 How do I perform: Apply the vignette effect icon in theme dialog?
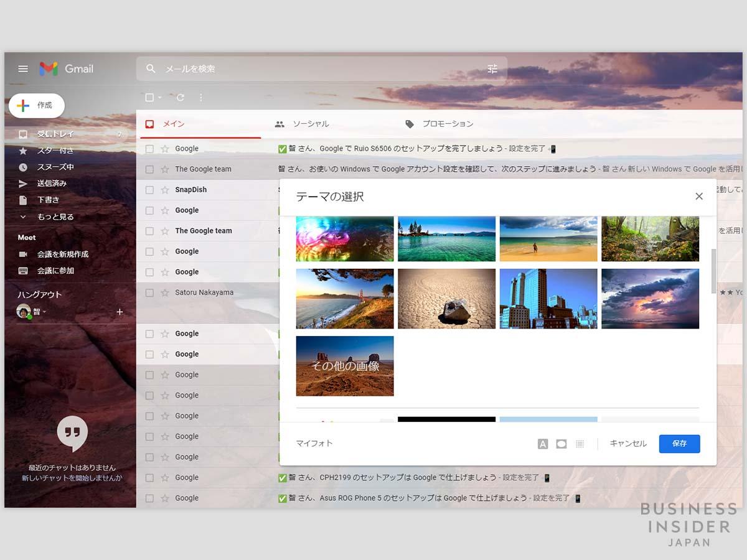[x=561, y=444]
